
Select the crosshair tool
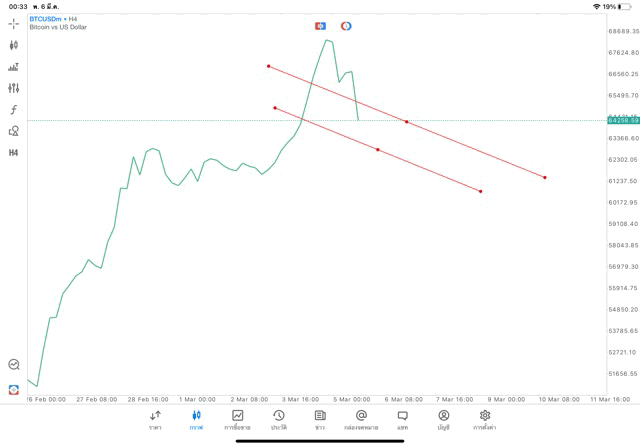coord(14,23)
